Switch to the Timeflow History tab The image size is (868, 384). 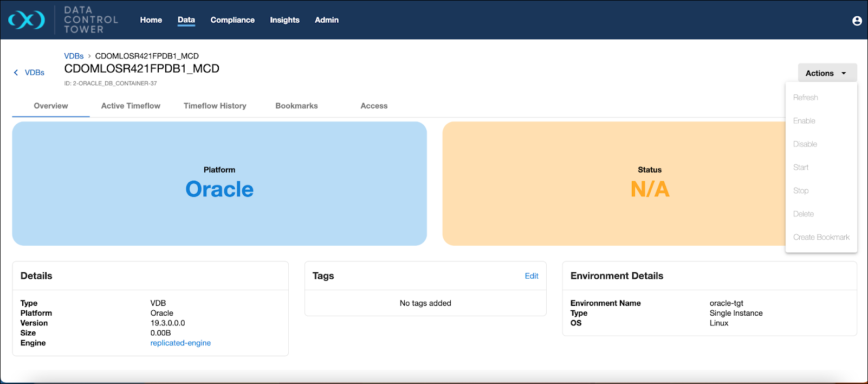pyautogui.click(x=215, y=106)
